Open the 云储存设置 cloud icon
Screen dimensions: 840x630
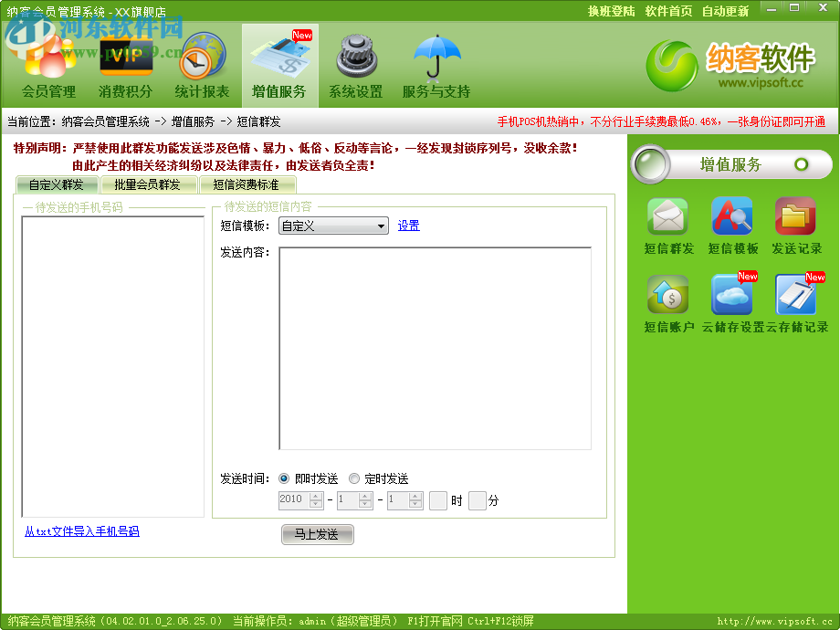point(730,292)
